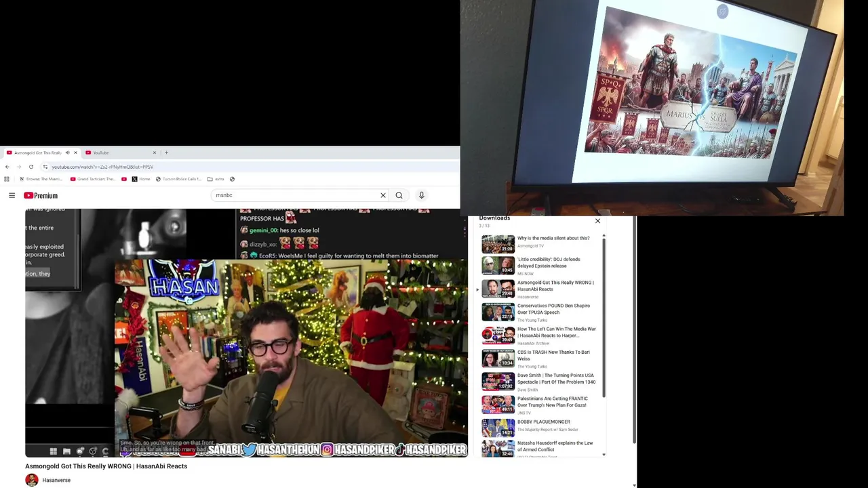Open 'Tucson Police Calls f...' bookmark

[x=178, y=179]
